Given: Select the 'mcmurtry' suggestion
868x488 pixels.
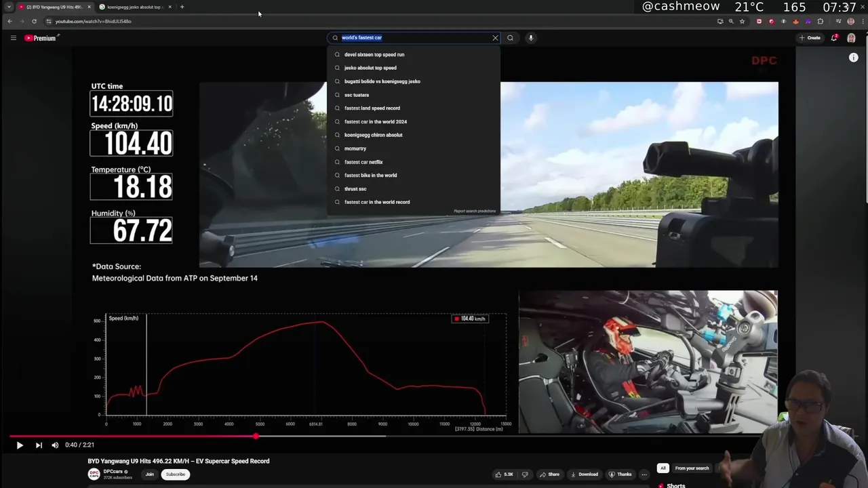Looking at the screenshot, I should pyautogui.click(x=355, y=148).
